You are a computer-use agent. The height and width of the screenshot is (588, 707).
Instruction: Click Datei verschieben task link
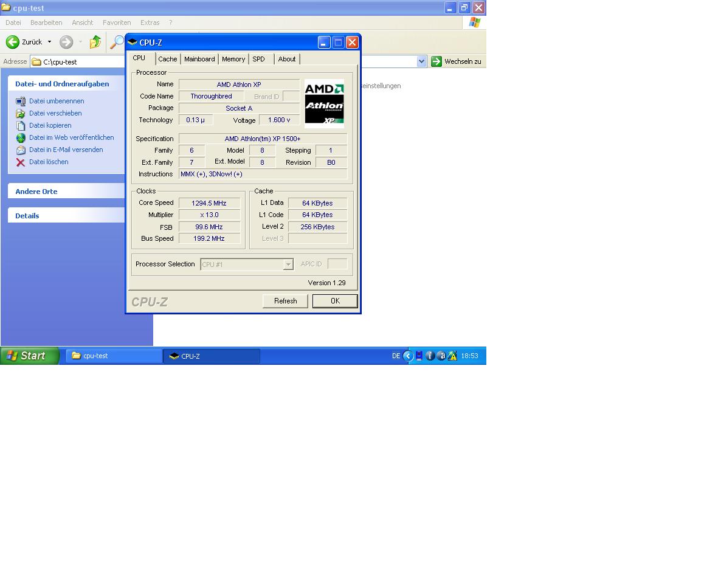[x=55, y=113]
